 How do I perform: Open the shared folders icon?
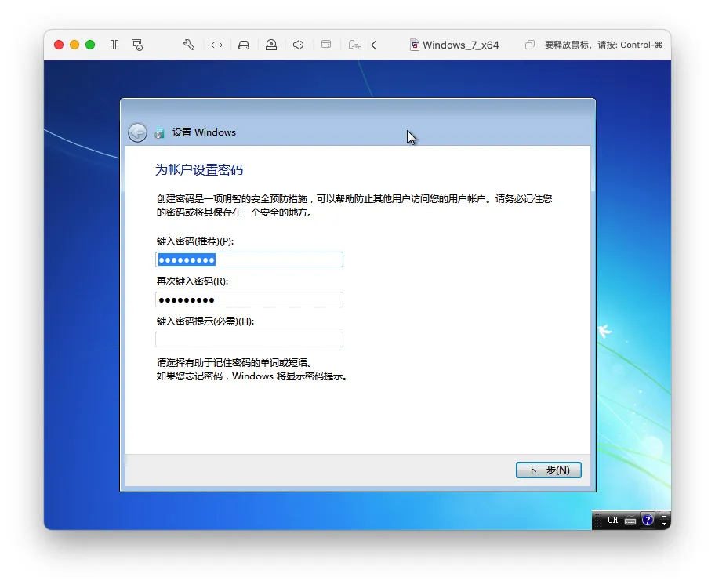pyautogui.click(x=354, y=45)
